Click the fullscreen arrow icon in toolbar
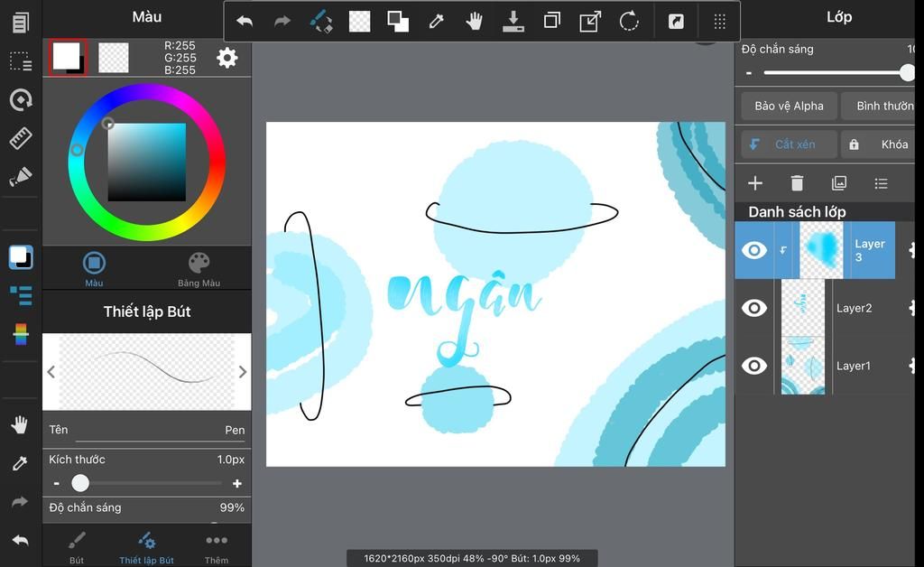This screenshot has width=924, height=567. pos(676,22)
